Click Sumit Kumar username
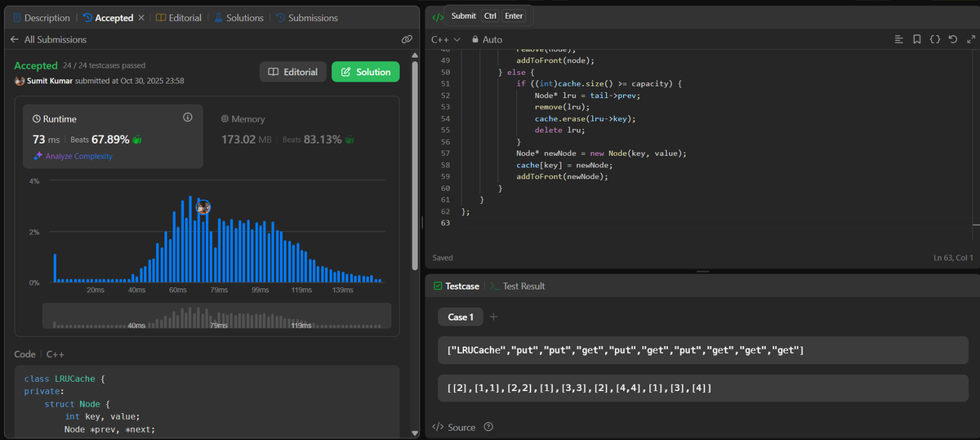Viewport: 980px width, 440px height. pyautogui.click(x=50, y=81)
